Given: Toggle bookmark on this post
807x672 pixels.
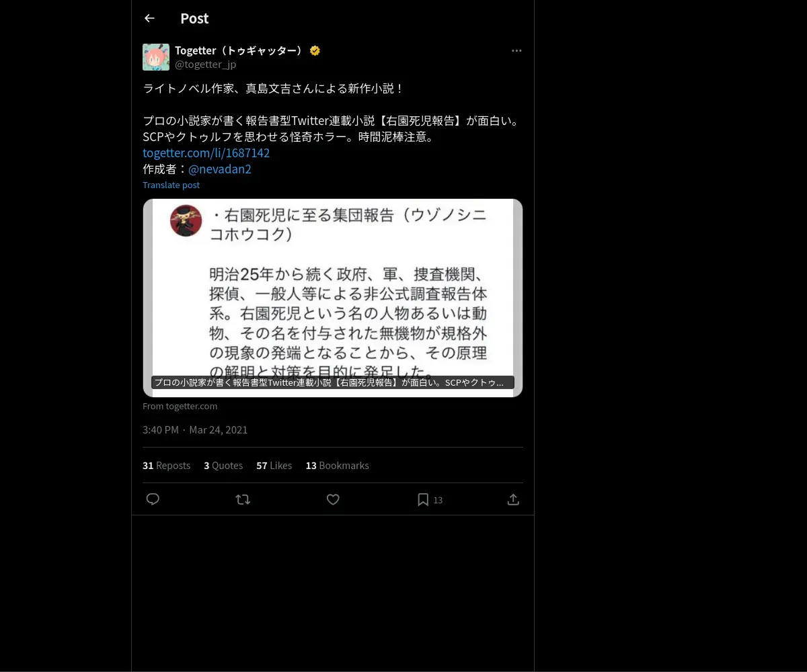Looking at the screenshot, I should (x=423, y=499).
